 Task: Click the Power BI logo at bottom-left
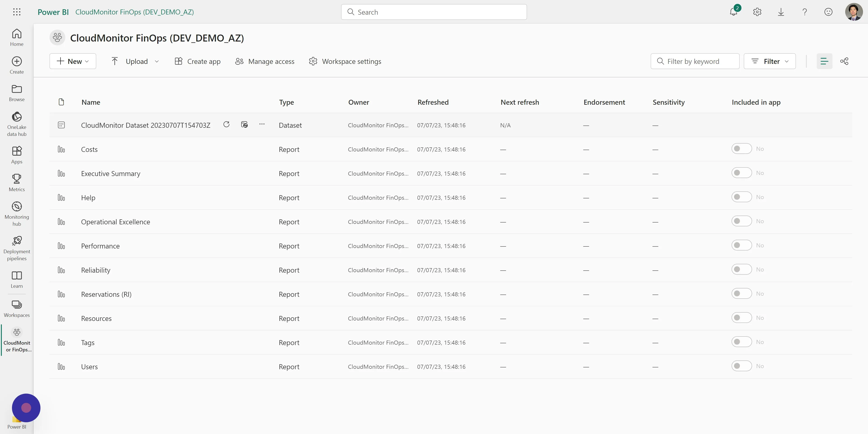pyautogui.click(x=16, y=422)
